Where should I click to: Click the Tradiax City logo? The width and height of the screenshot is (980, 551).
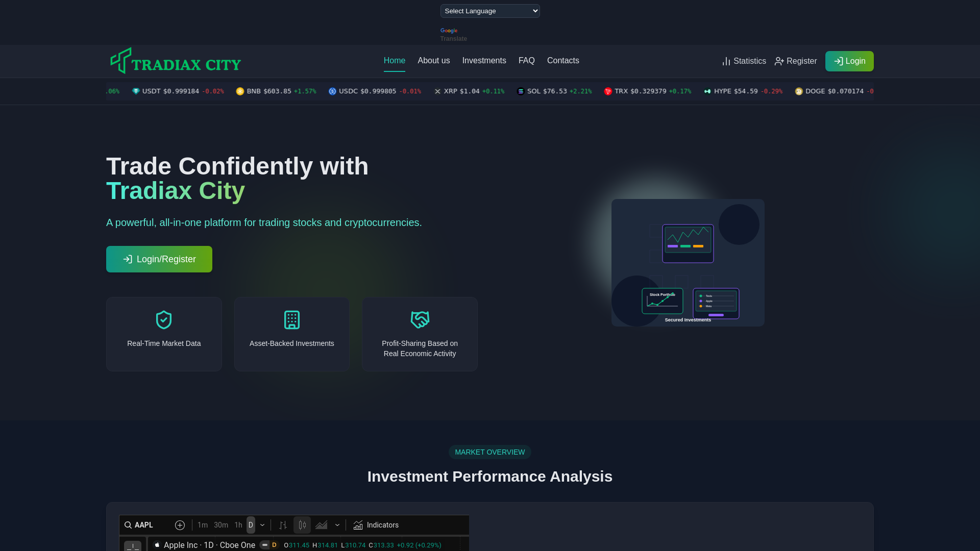[x=176, y=61]
